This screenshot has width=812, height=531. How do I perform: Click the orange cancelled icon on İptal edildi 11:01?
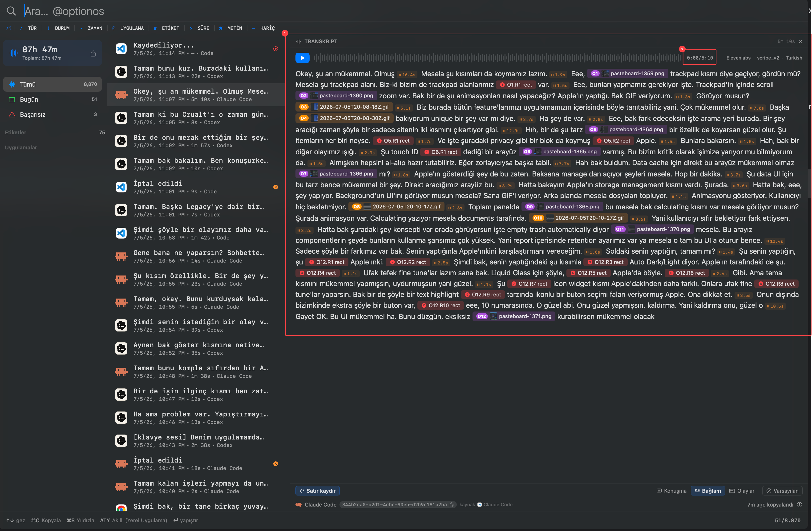276,187
